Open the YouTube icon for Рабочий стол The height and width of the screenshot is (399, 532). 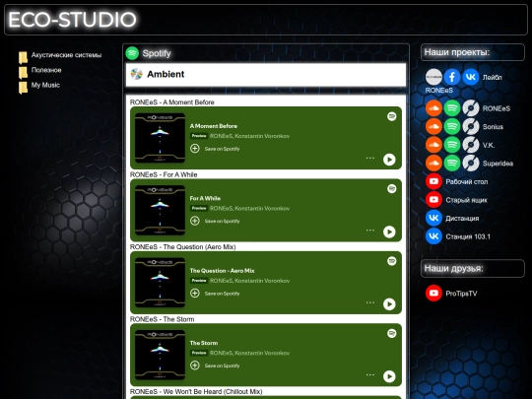point(433,181)
